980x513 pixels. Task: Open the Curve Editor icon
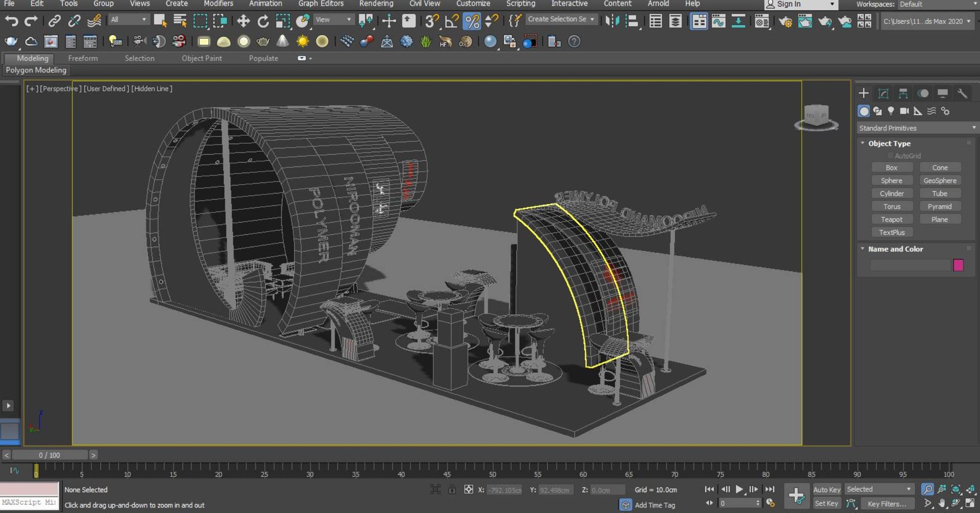click(719, 21)
